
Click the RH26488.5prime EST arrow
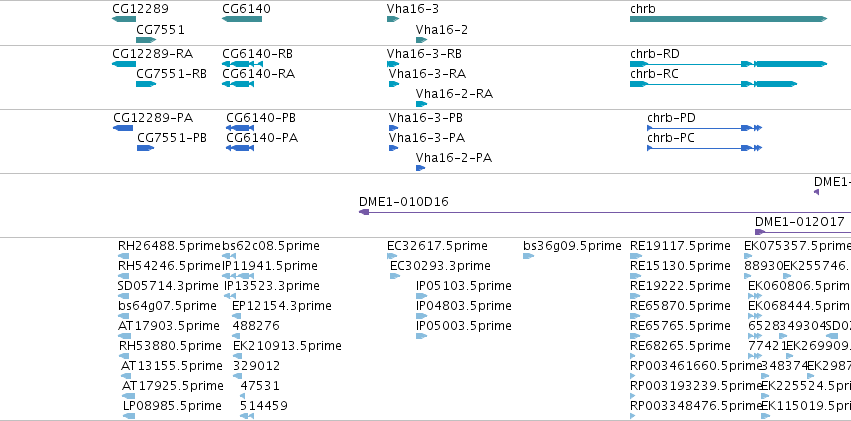pos(124,256)
